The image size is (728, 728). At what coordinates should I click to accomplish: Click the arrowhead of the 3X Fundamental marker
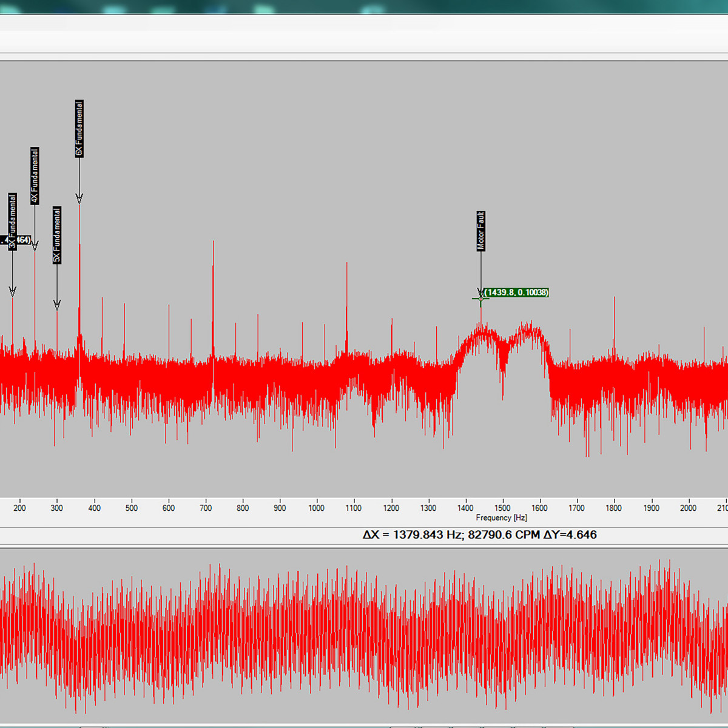(12, 291)
